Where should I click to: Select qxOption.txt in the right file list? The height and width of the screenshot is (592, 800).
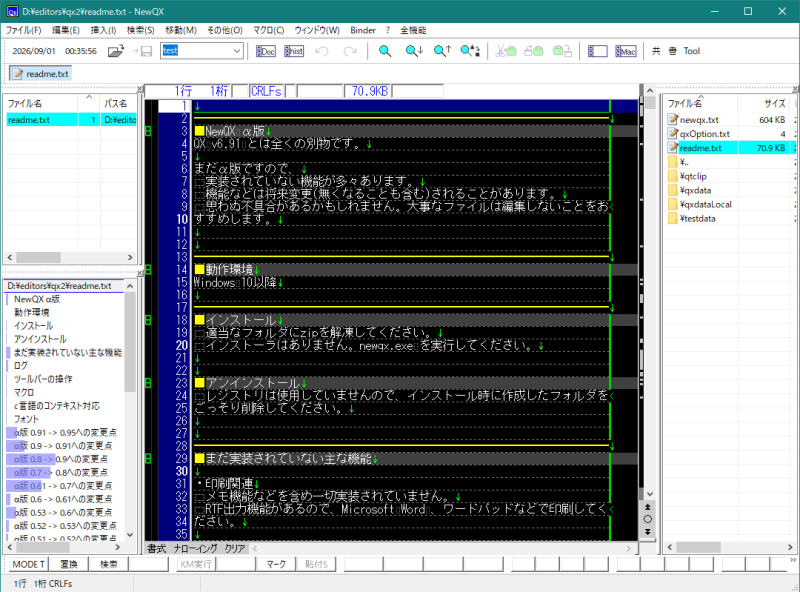tap(705, 134)
